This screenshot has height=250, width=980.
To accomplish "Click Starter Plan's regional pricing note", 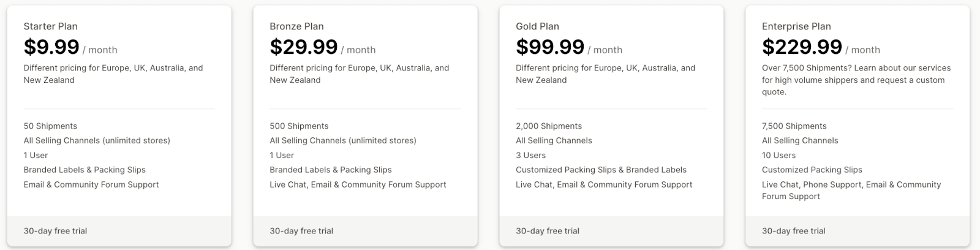I will (x=113, y=74).
